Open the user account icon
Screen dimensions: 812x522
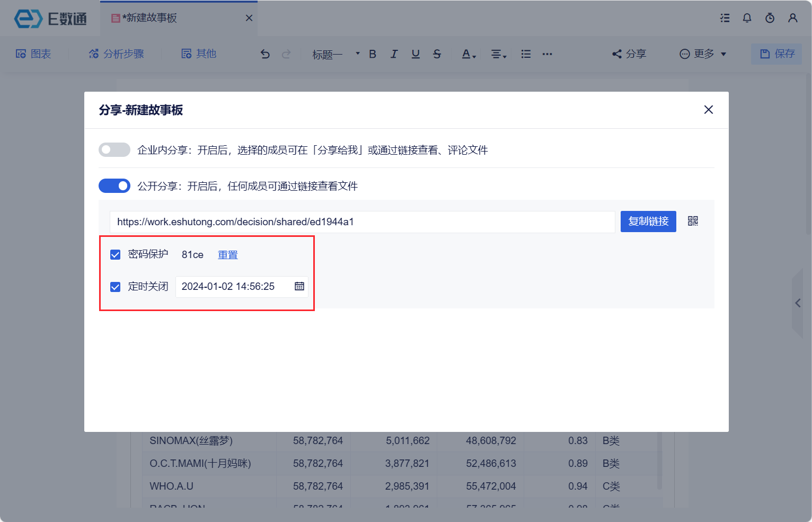tap(793, 18)
